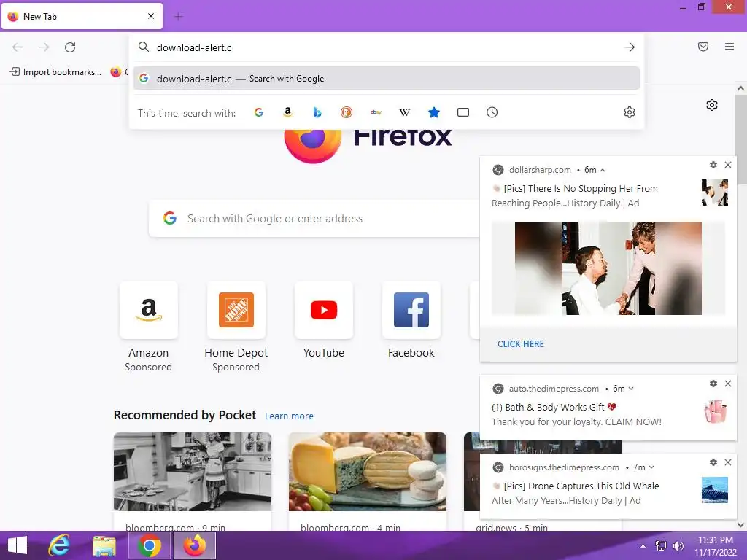Viewport: 747px width, 560px height.
Task: Open the taskbar clock showing 11:31 PM
Action: [716, 545]
